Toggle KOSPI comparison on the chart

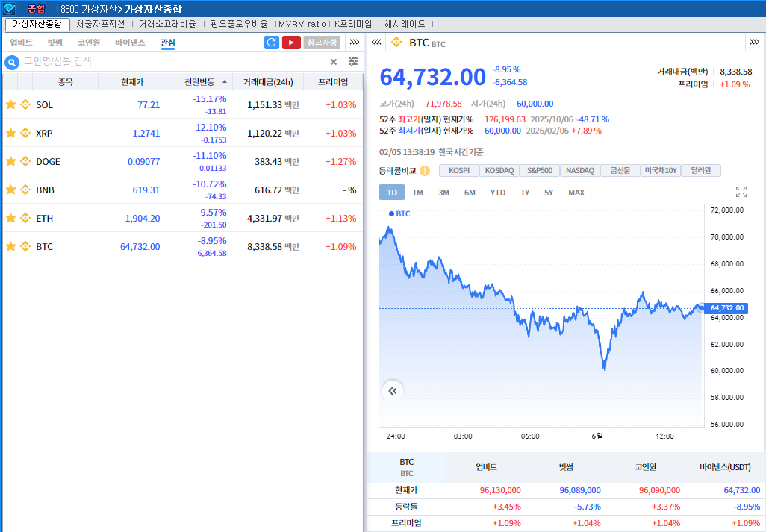coord(458,171)
